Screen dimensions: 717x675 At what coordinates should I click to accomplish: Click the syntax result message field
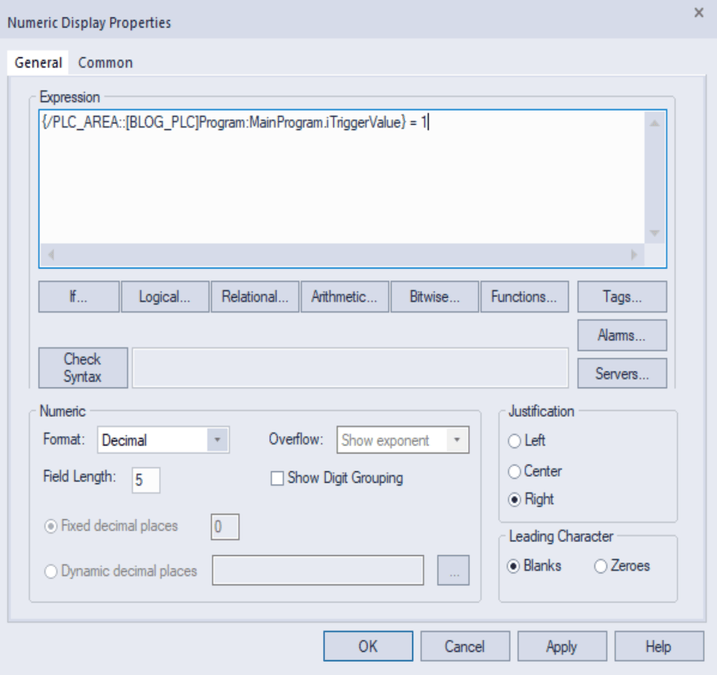[350, 368]
